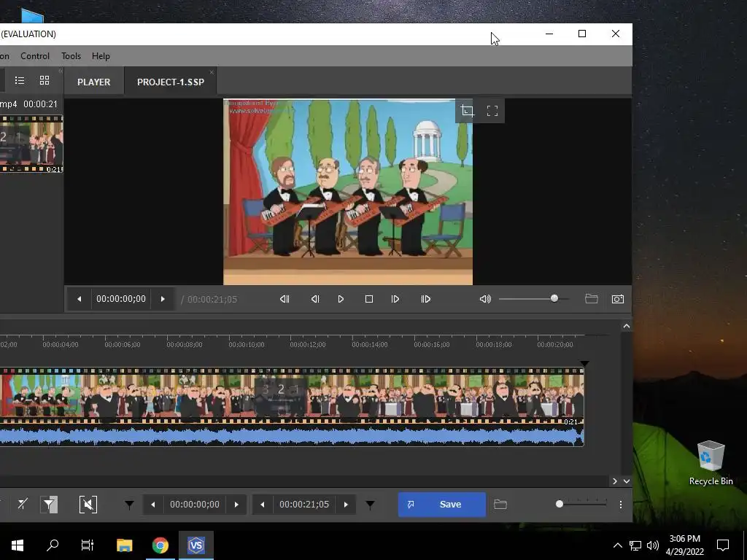The image size is (747, 560).
Task: Switch media library to thumbnail grid view
Action: (x=44, y=80)
